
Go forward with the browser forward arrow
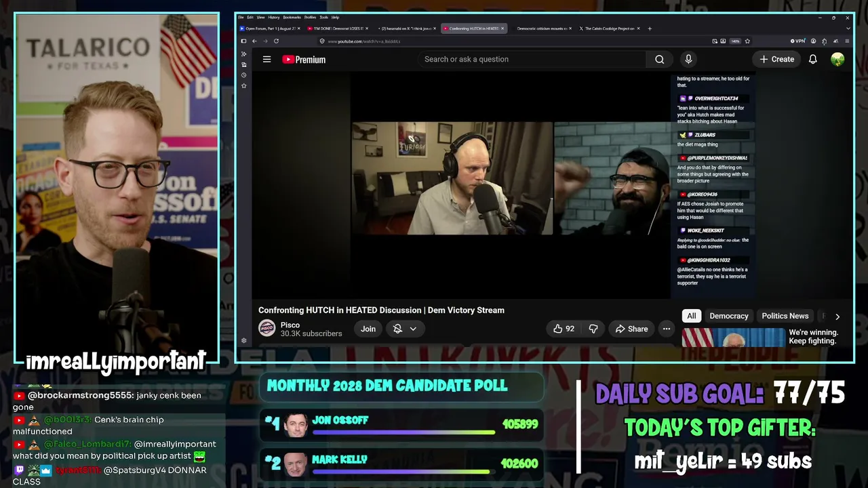(x=265, y=41)
